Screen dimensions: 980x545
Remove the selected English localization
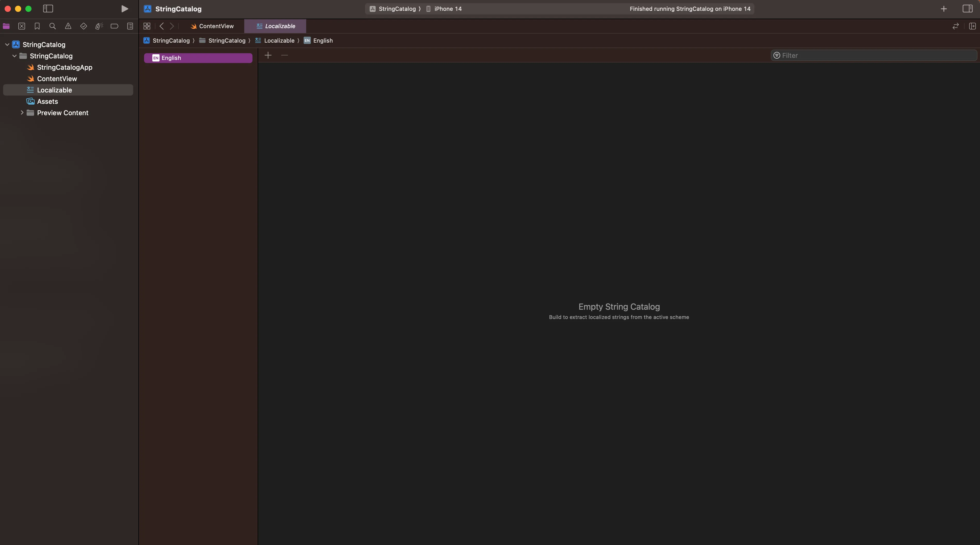pyautogui.click(x=284, y=55)
